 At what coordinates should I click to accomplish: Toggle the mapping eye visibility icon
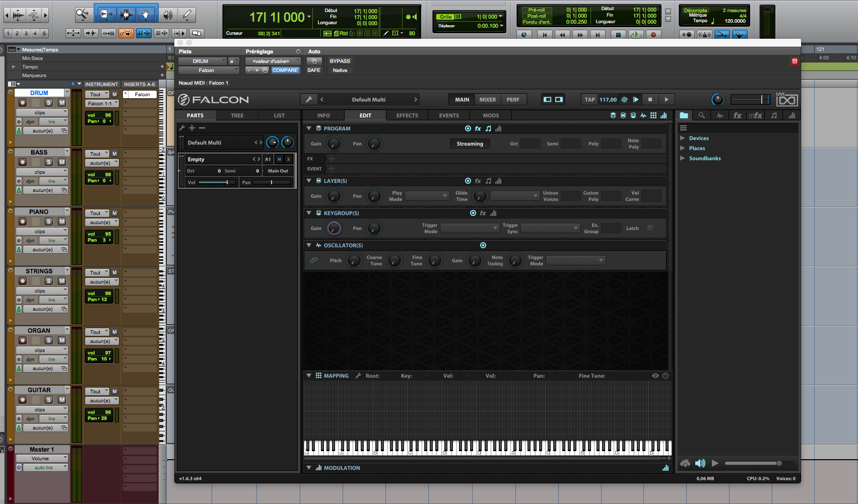pos(655,376)
